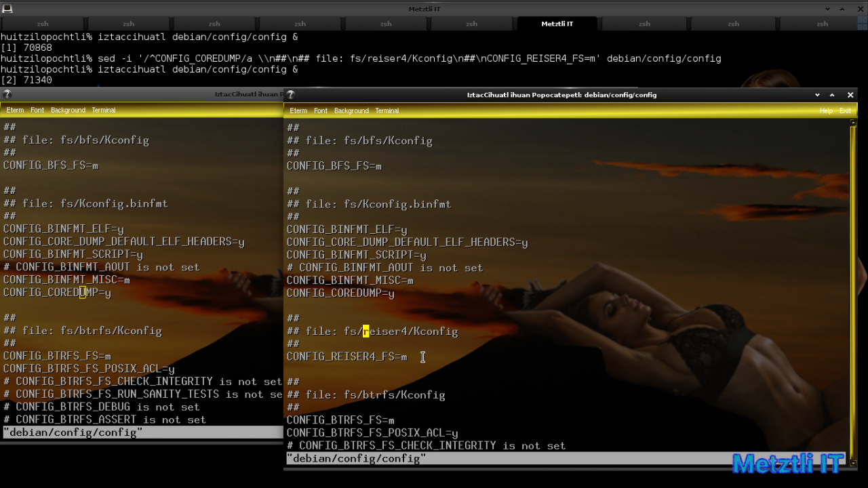Open the Terminal menu in the left window

tap(104, 110)
